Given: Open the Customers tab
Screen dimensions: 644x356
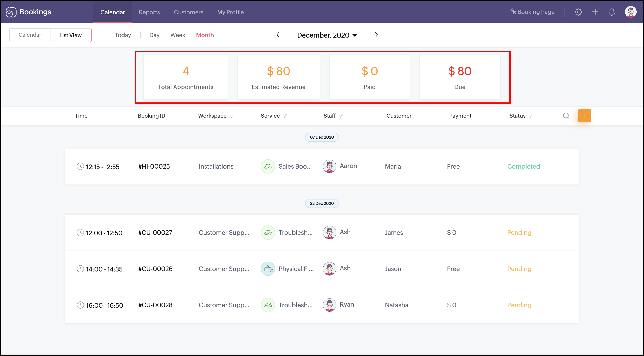Looking at the screenshot, I should click(188, 12).
